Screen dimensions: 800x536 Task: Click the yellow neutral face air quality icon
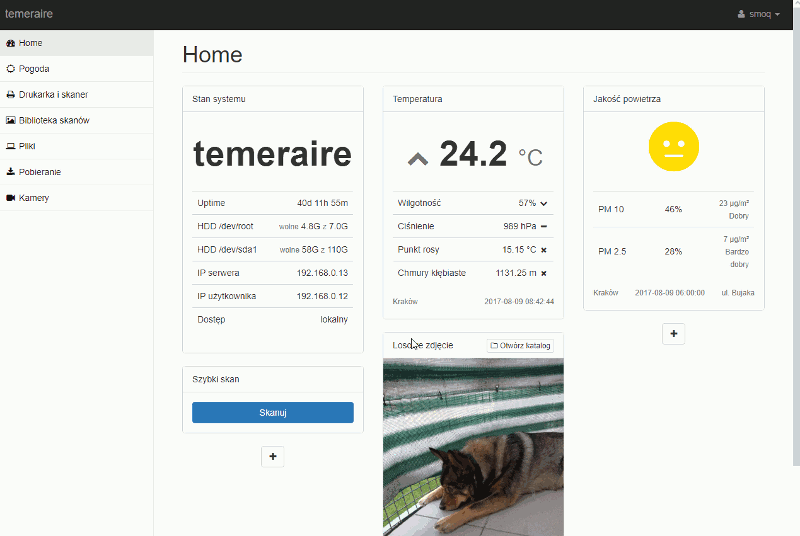pyautogui.click(x=673, y=146)
